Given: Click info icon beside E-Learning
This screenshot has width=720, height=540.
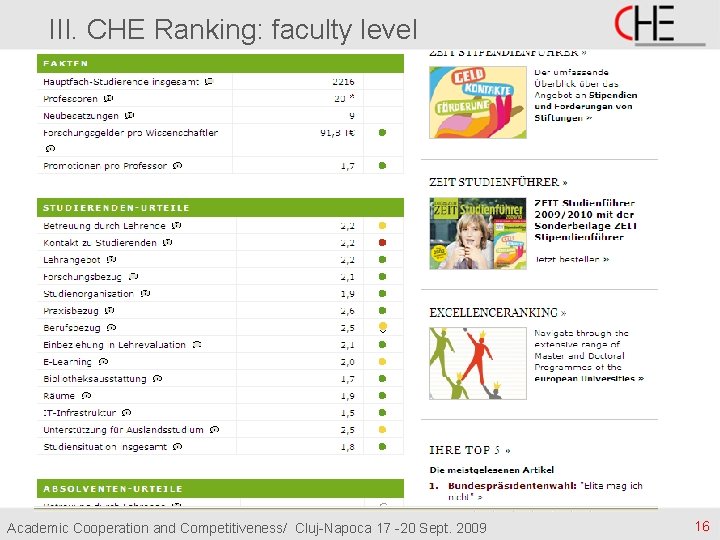Looking at the screenshot, I should [x=103, y=361].
